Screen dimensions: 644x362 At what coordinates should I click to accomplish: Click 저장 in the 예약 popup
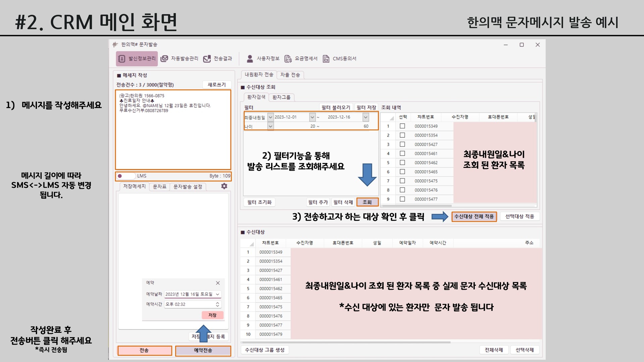point(212,315)
